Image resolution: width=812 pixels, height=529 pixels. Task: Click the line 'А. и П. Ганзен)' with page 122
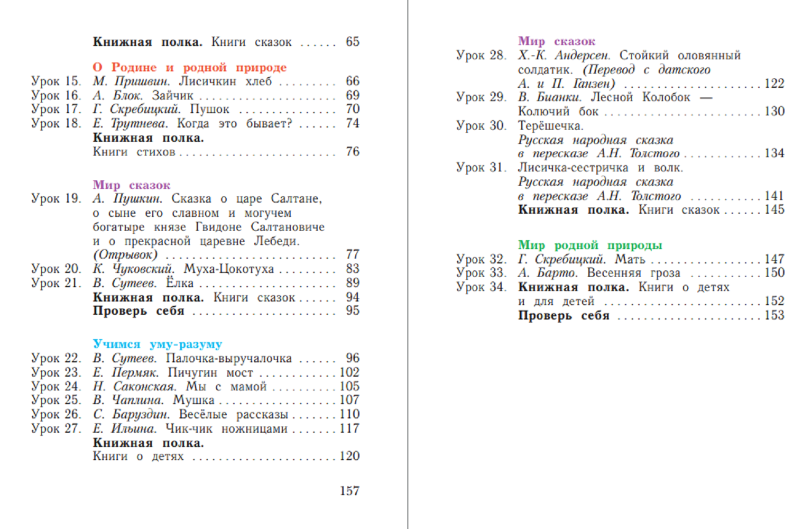[x=651, y=84]
